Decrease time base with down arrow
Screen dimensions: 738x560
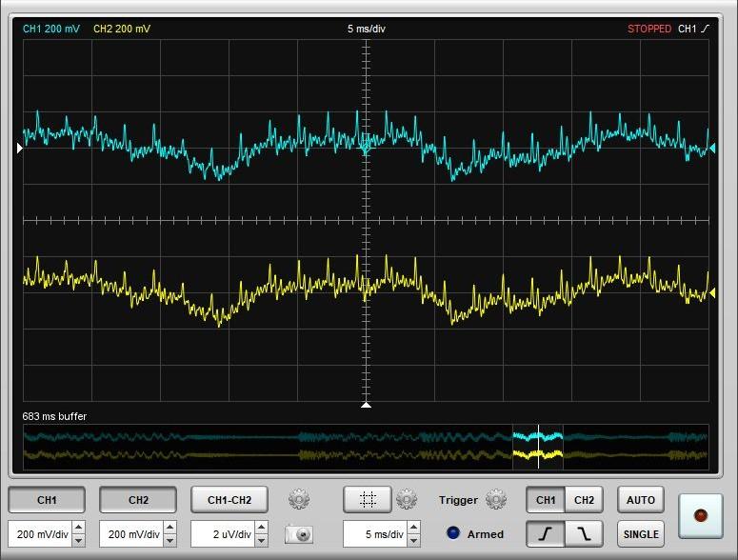click(x=413, y=540)
